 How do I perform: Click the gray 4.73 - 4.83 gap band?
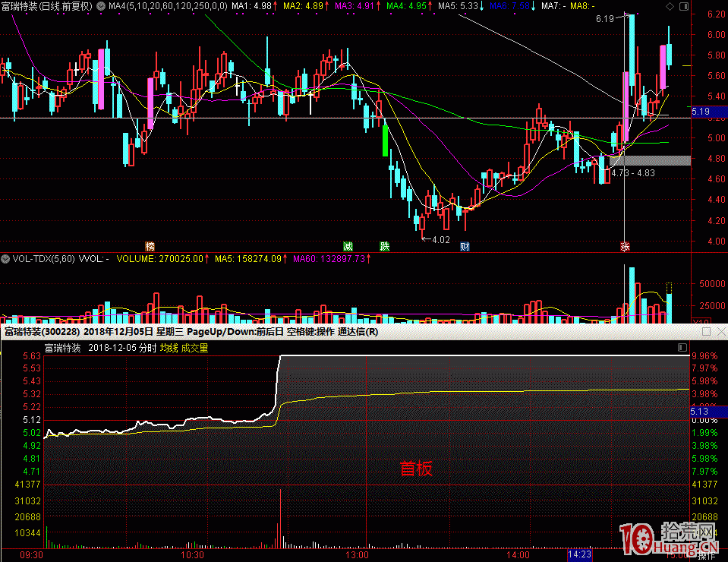tap(651, 160)
